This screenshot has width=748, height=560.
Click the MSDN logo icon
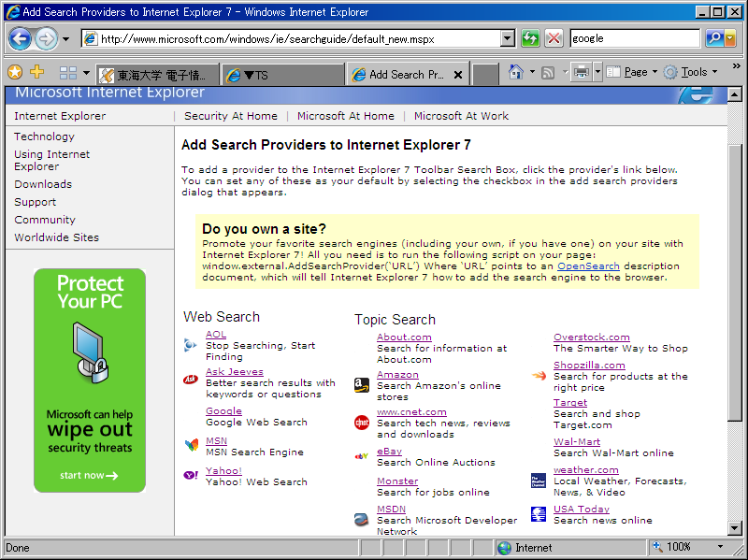point(361,519)
